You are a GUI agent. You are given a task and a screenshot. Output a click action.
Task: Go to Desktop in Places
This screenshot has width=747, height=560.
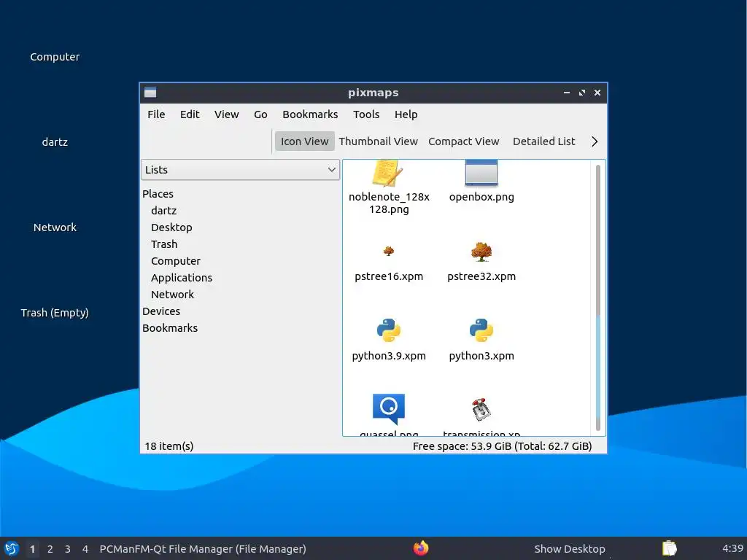(x=171, y=227)
